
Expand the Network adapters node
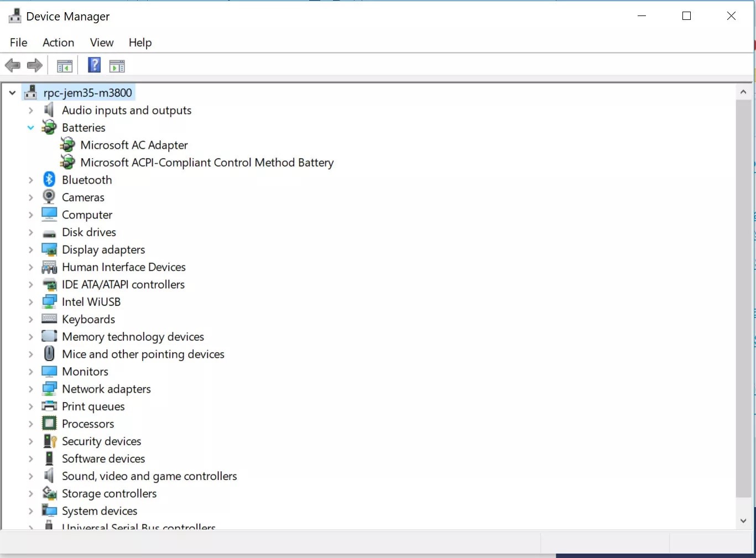(x=31, y=389)
